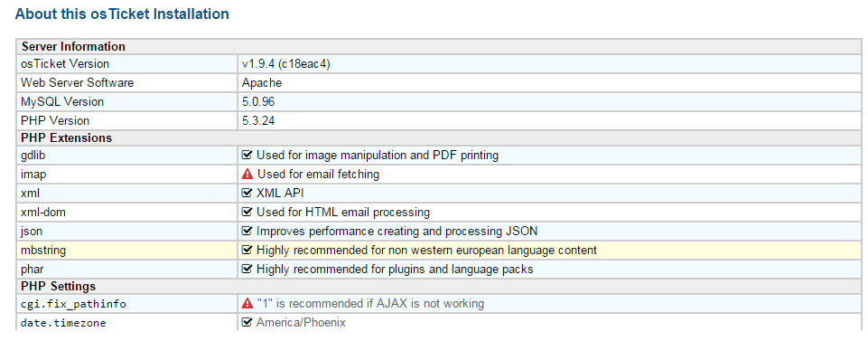Click check icon for HTML email processing
Viewport: 868px width, 341px height.
click(x=247, y=212)
